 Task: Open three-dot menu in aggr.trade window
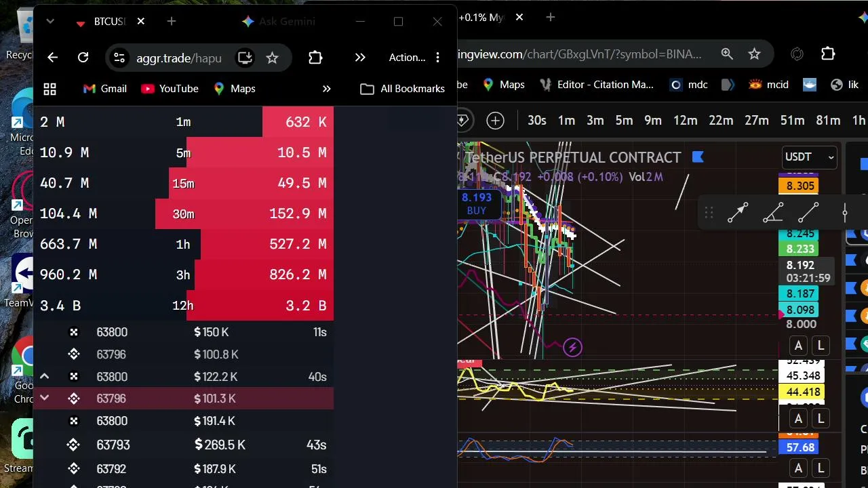[438, 58]
